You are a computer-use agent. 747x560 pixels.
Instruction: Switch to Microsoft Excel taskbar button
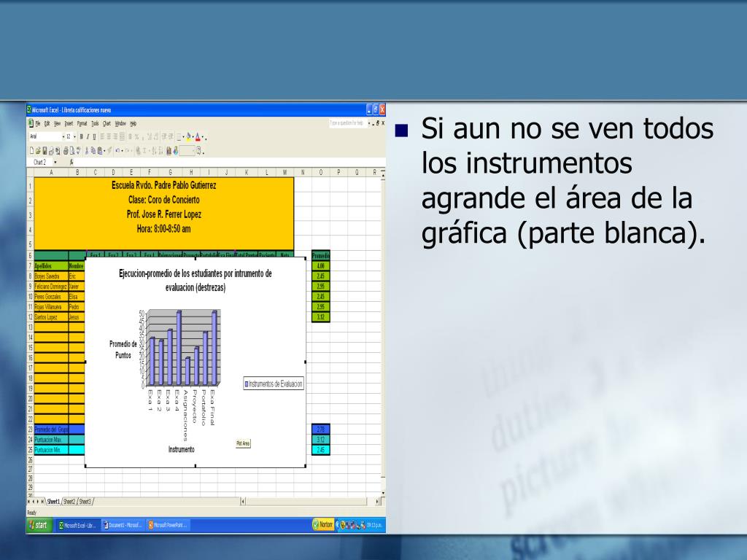[x=78, y=525]
